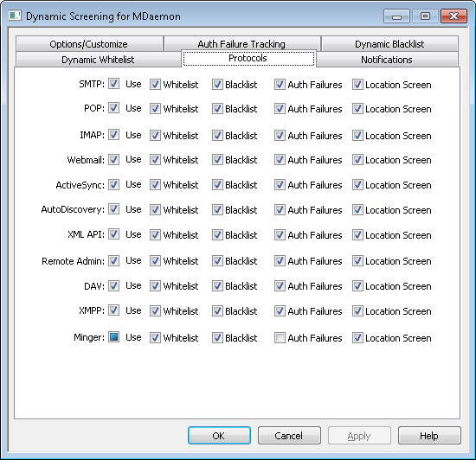
Task: Toggle DAV Auth Failures checkbox
Action: [x=280, y=286]
